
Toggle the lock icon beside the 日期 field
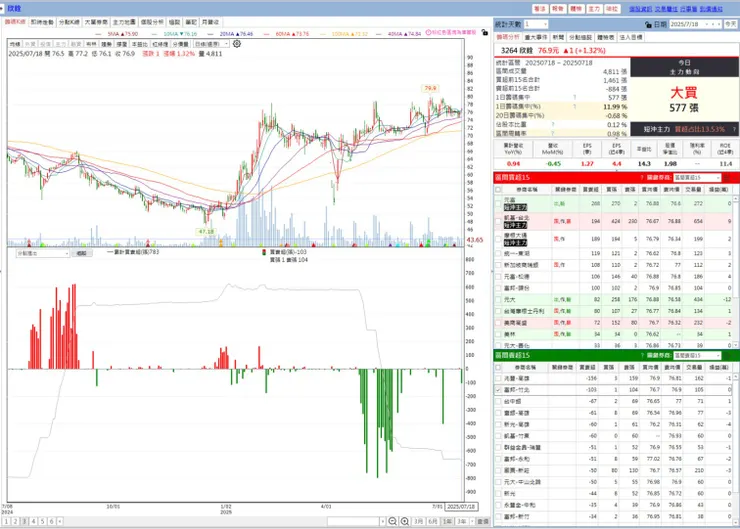click(x=648, y=24)
